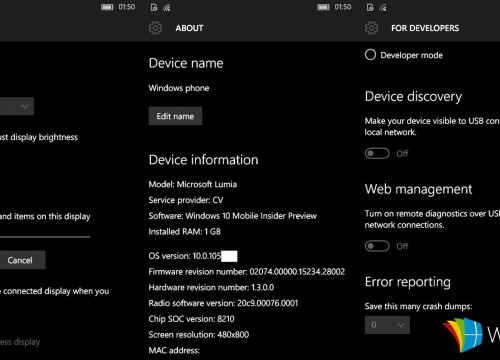The height and width of the screenshot is (360, 500).
Task: Click the settings gear beside FOR DEVELOPERS
Action: click(371, 28)
